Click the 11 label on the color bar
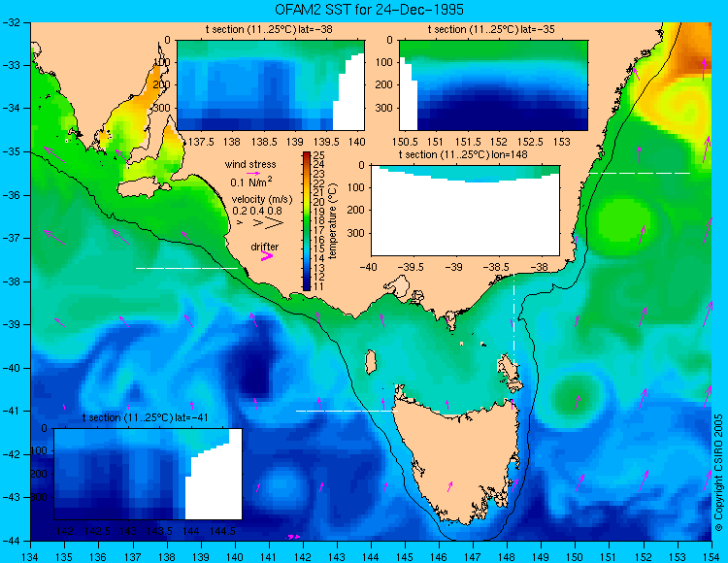The height and width of the screenshot is (563, 728). coord(319,286)
